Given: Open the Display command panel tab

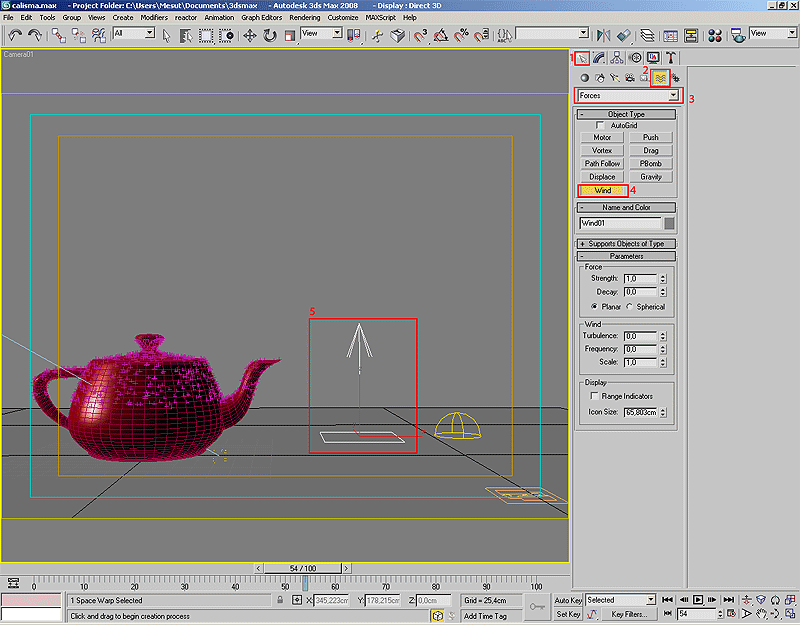Looking at the screenshot, I should click(x=653, y=57).
